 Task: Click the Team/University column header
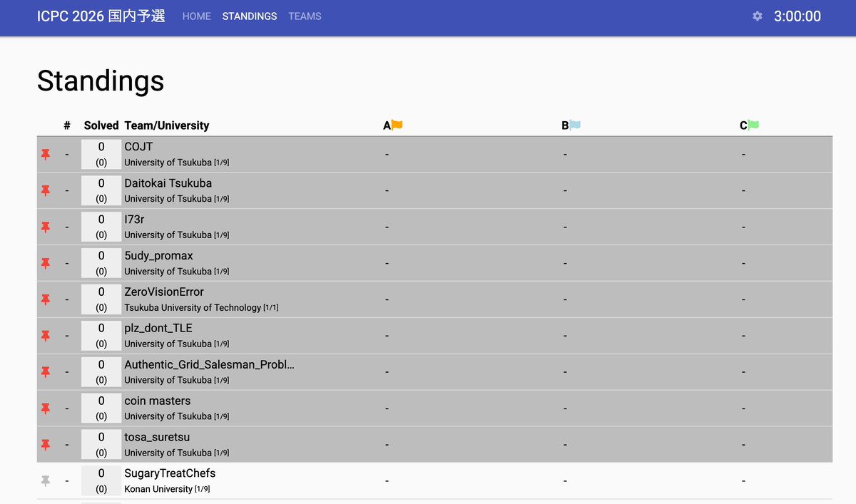coord(167,125)
